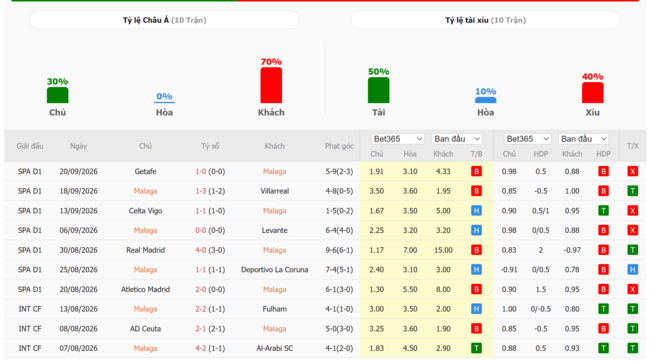Open the over/under Bet365 bookmaker dropdown

click(528, 139)
